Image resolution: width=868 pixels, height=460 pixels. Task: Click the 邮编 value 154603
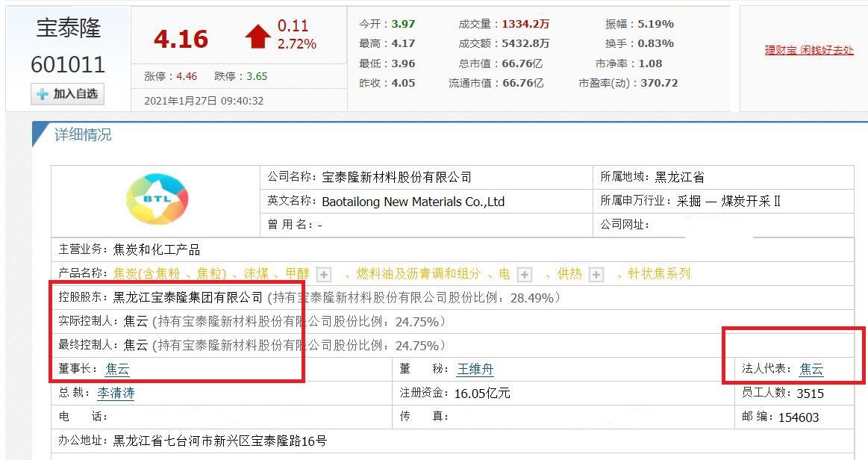tap(799, 417)
